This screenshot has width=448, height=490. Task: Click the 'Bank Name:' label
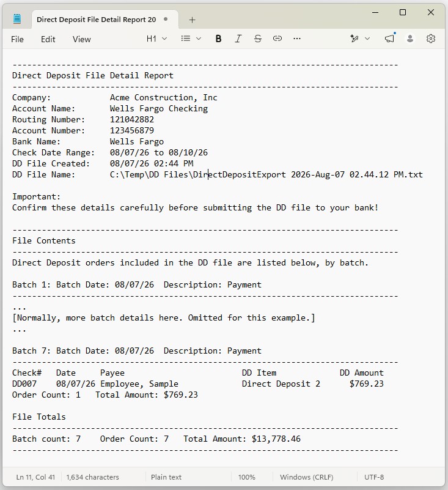click(x=36, y=141)
